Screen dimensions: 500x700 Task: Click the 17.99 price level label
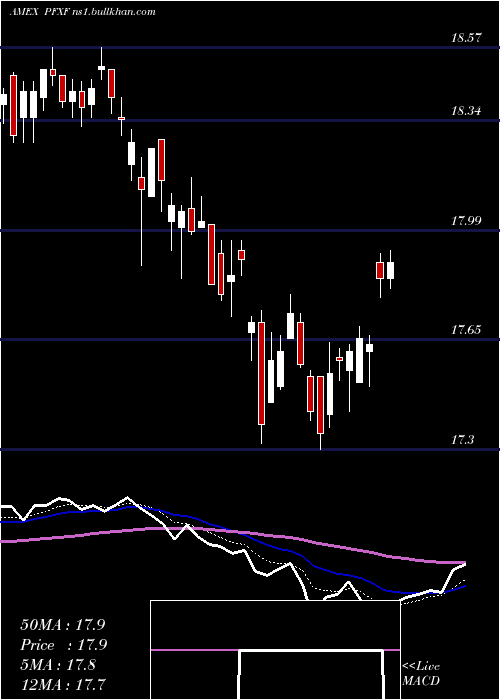pyautogui.click(x=466, y=221)
